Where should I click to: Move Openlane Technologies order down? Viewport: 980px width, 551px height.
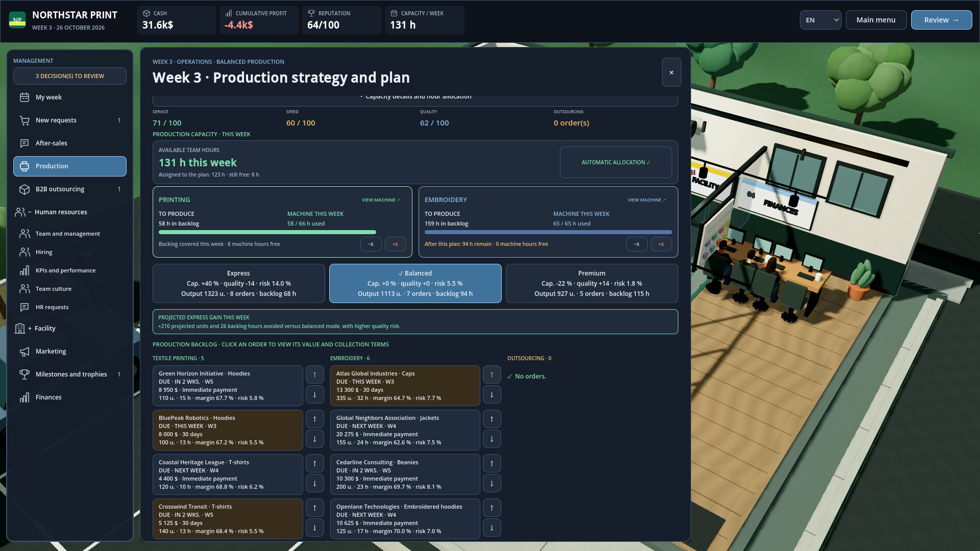pos(492,528)
